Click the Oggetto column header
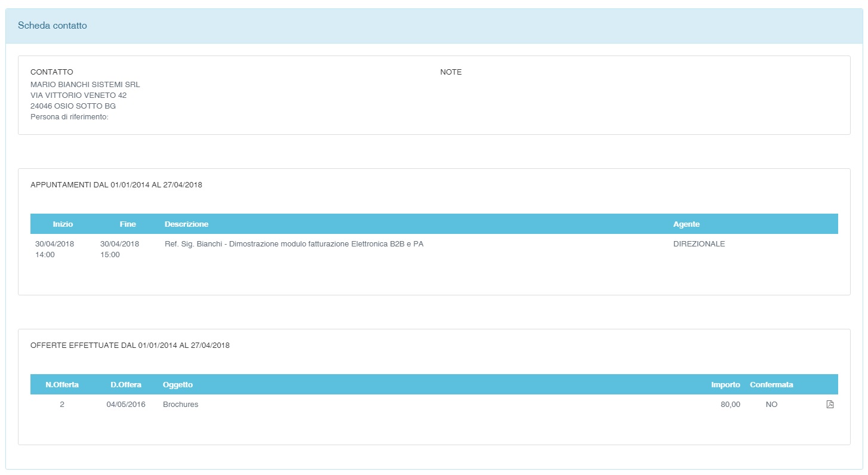This screenshot has width=868, height=475. tap(178, 385)
